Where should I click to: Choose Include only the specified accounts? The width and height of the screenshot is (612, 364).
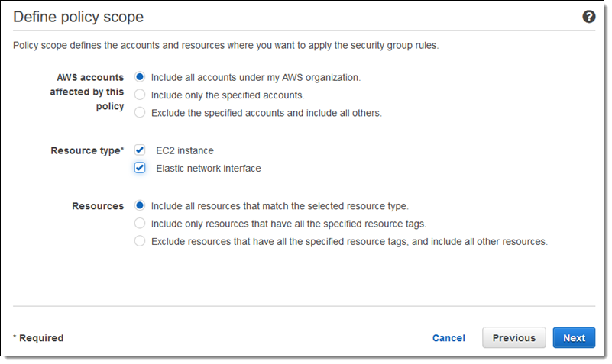(x=140, y=95)
